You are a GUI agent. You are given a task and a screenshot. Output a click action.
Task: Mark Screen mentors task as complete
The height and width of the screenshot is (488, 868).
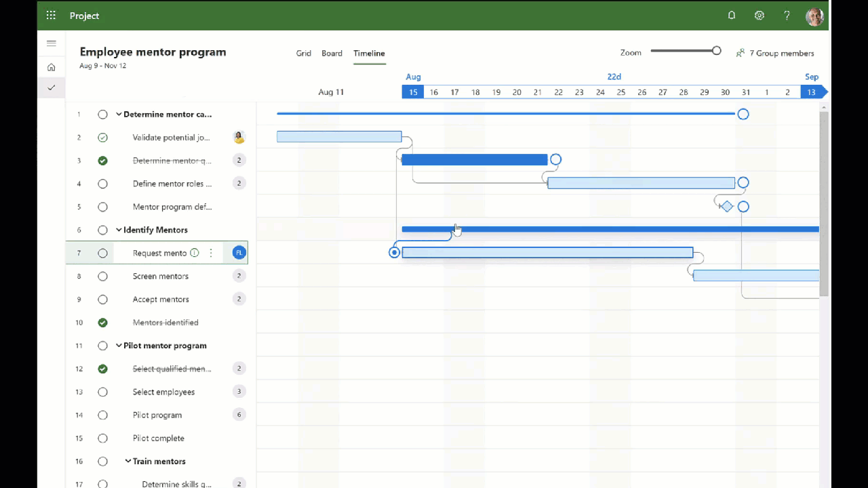[102, 276]
